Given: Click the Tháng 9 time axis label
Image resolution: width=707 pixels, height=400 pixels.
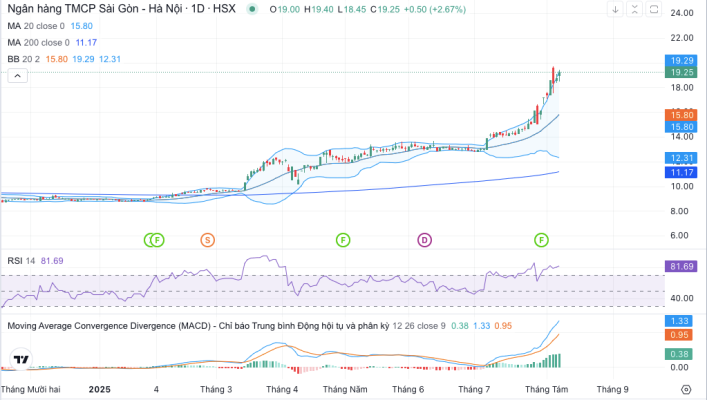Looking at the screenshot, I should [x=612, y=389].
